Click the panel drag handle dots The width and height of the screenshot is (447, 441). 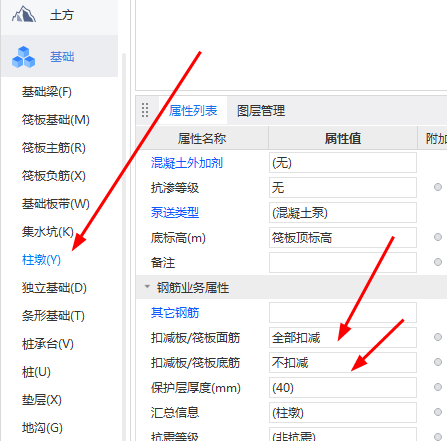[145, 110]
